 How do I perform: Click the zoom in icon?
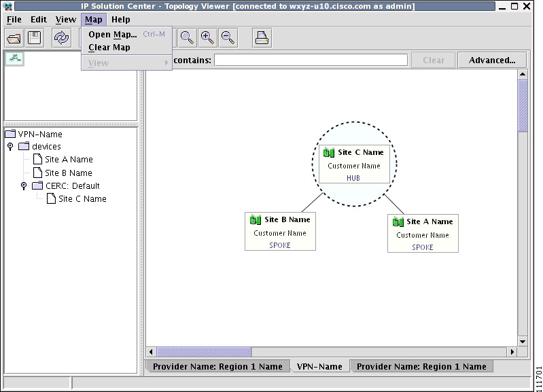207,38
